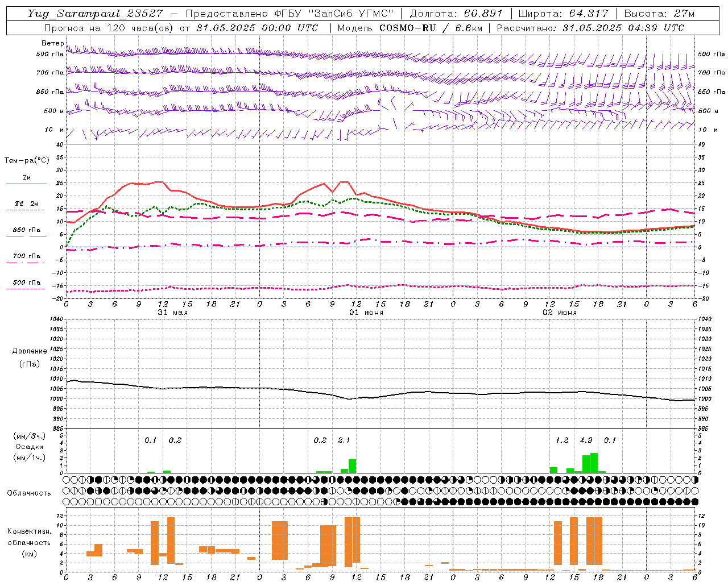
Task: Select the "Широта: 64.317" header value
Action: [x=564, y=14]
